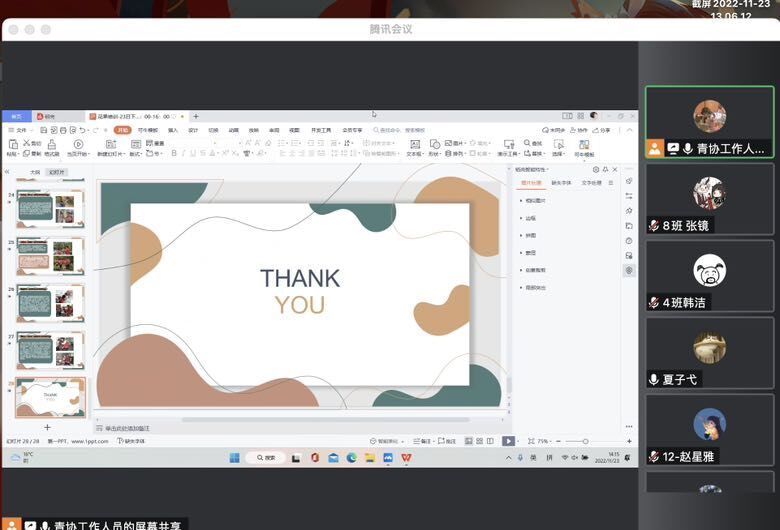Open the 文件 menu

click(x=21, y=130)
